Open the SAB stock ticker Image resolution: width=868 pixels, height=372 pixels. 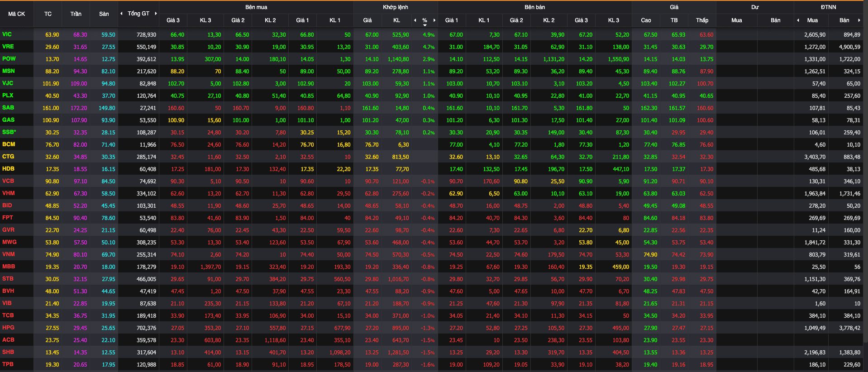(8, 108)
